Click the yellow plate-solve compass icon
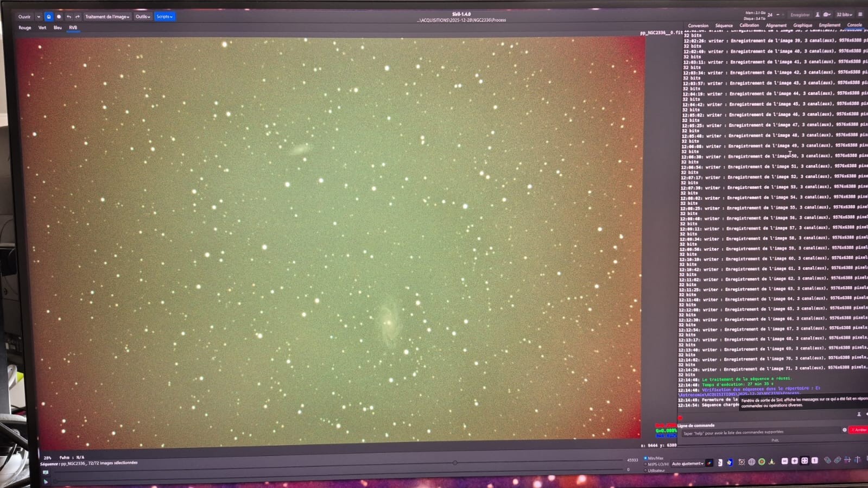The width and height of the screenshot is (868, 488). pos(772,462)
